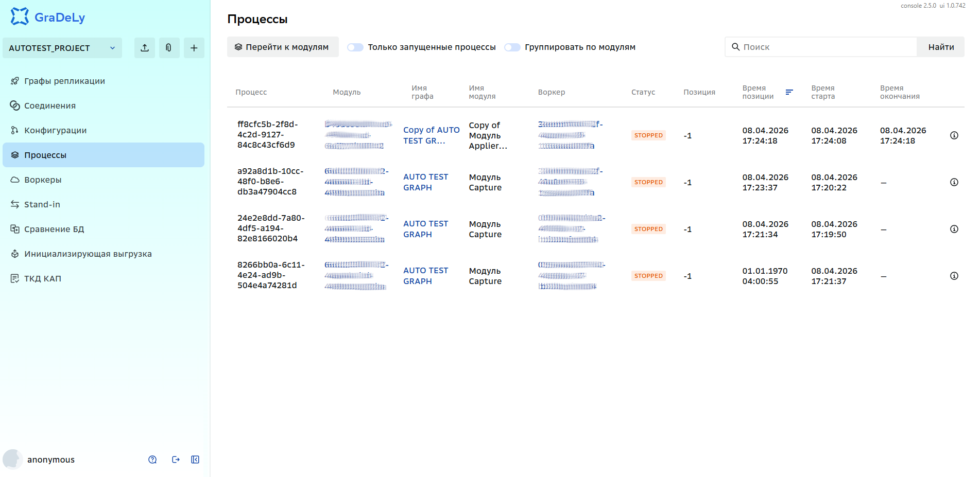Viewport: 980px width, 477px height.
Task: Click the Позиция column header
Action: (x=699, y=92)
